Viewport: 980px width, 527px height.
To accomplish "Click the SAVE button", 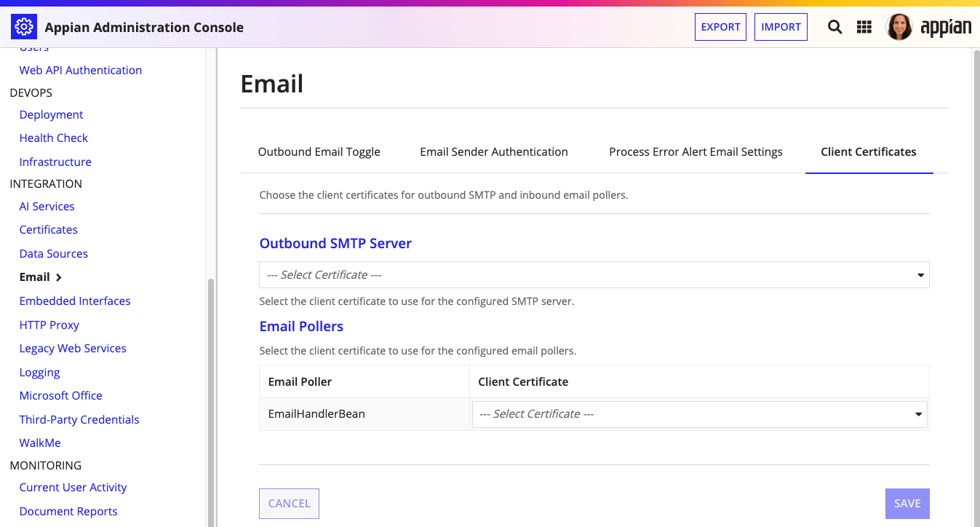I will (907, 503).
